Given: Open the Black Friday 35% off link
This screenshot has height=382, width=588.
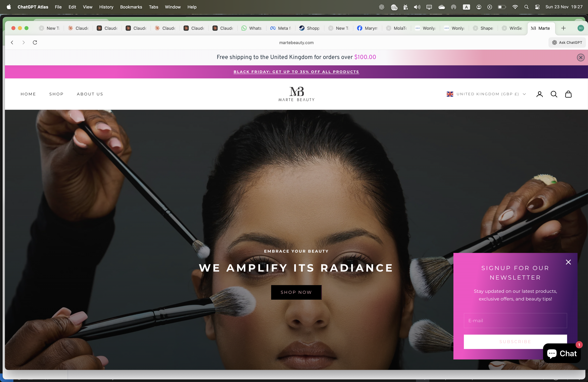Looking at the screenshot, I should (296, 72).
